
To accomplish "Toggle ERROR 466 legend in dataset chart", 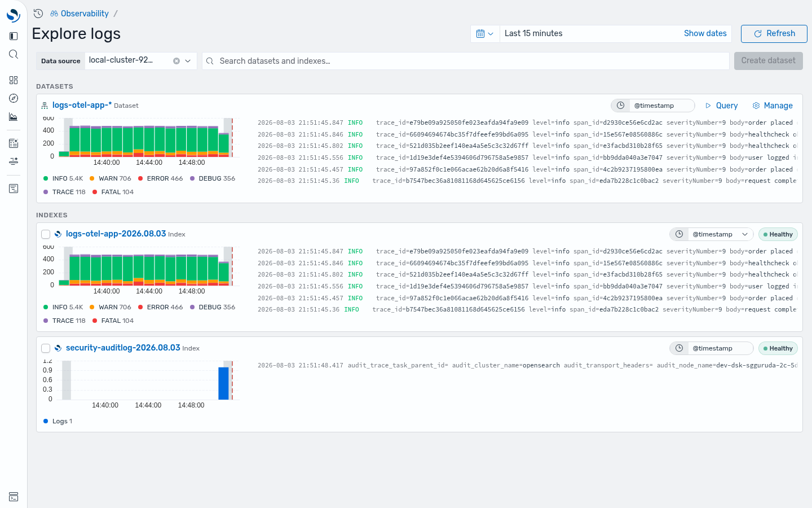I will tap(160, 178).
